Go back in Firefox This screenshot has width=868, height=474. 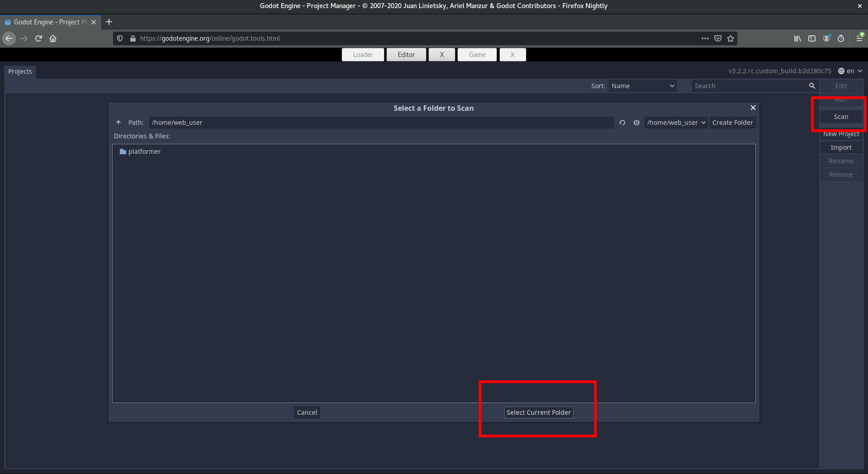tap(9, 38)
